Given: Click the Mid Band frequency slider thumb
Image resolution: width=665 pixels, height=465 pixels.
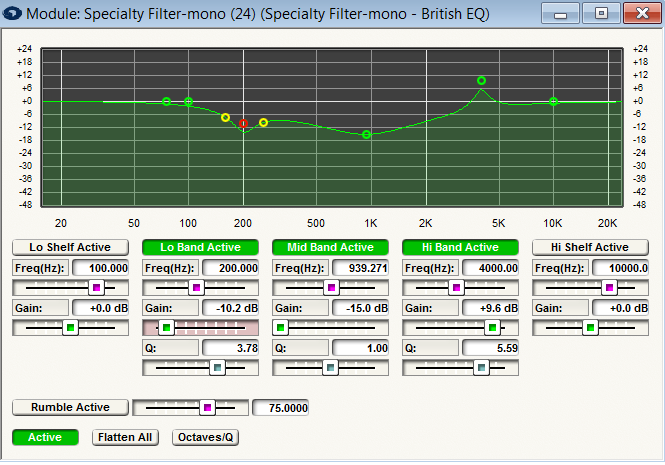Looking at the screenshot, I should (331, 288).
